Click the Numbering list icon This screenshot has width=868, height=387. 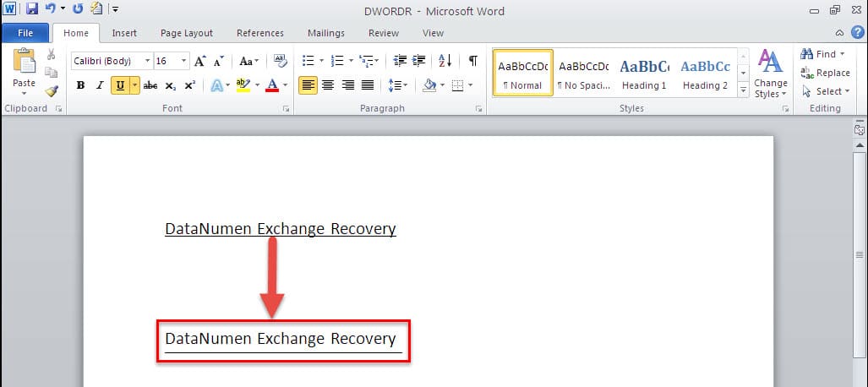click(336, 61)
